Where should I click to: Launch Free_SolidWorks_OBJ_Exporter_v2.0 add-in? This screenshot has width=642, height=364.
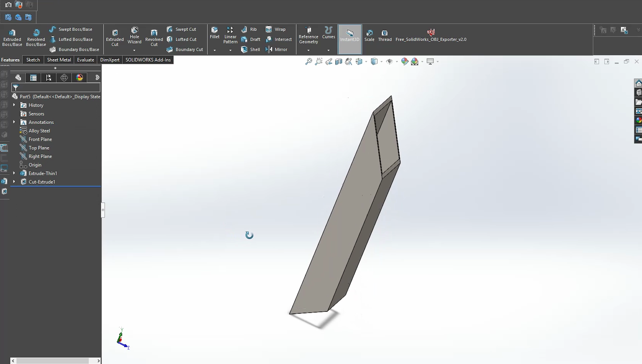point(431,35)
